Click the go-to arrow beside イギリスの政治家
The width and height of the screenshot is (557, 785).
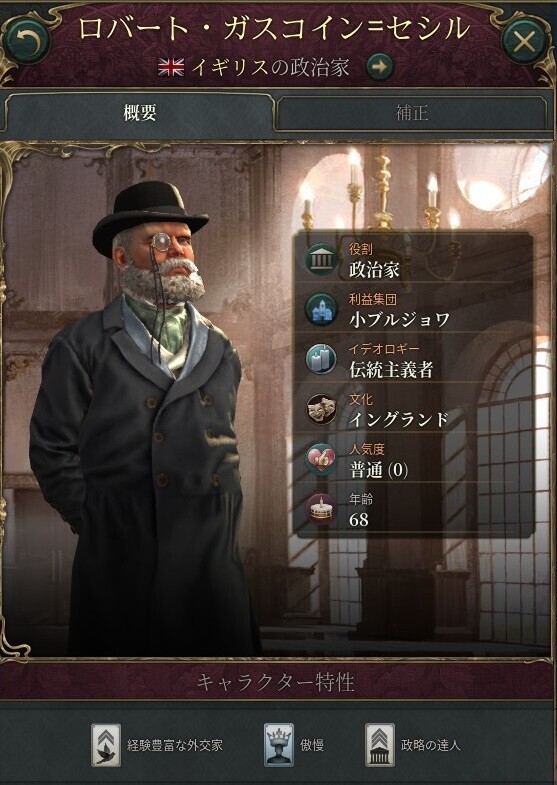379,67
